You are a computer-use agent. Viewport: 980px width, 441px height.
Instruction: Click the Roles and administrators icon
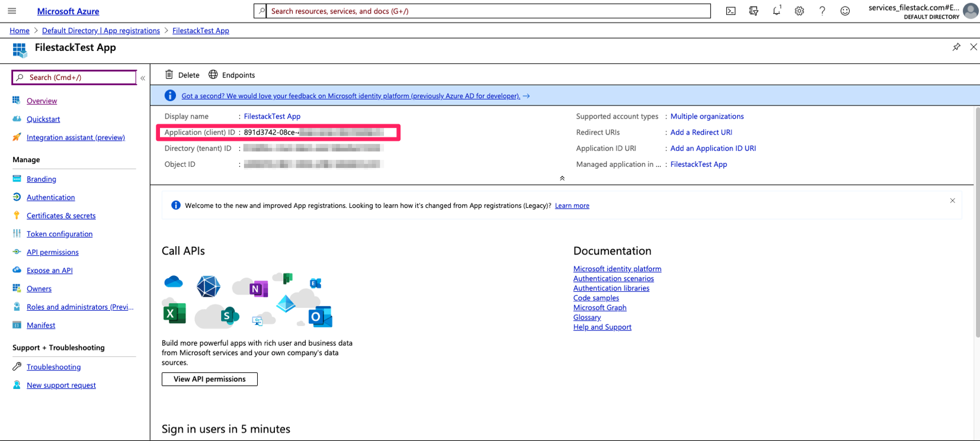[17, 307]
